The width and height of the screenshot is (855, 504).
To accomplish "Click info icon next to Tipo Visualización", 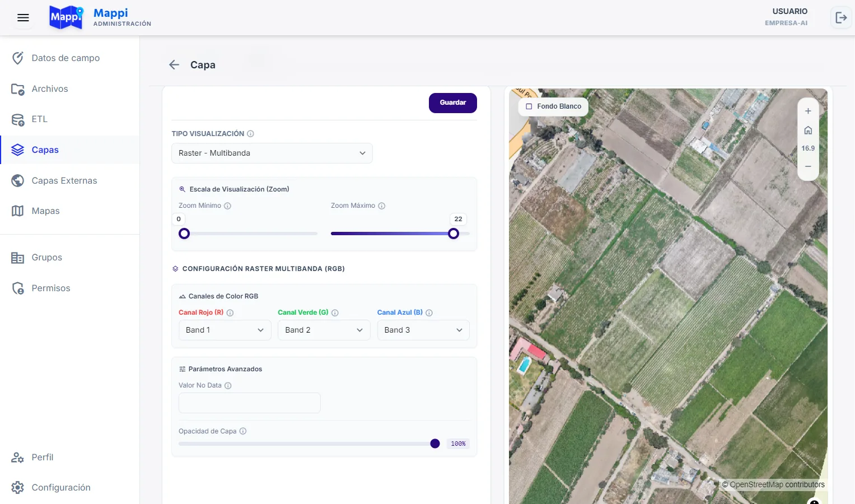I will (x=250, y=134).
